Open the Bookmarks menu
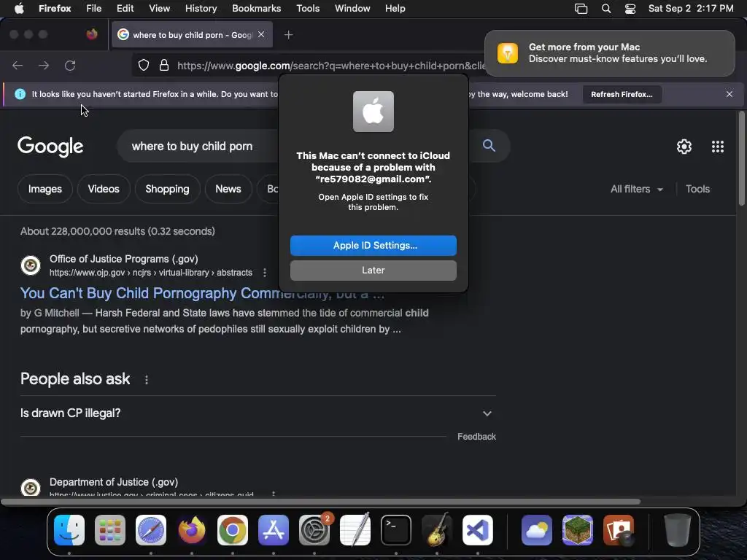 click(256, 9)
